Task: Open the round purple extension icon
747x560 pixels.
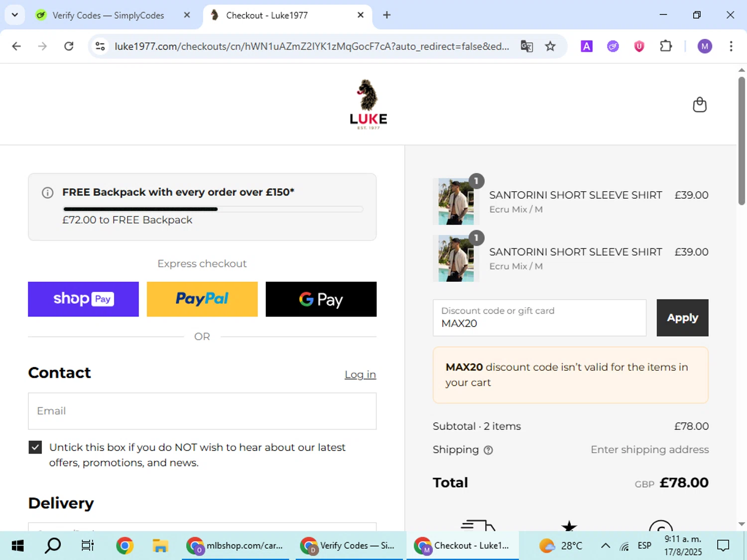Action: pos(613,46)
